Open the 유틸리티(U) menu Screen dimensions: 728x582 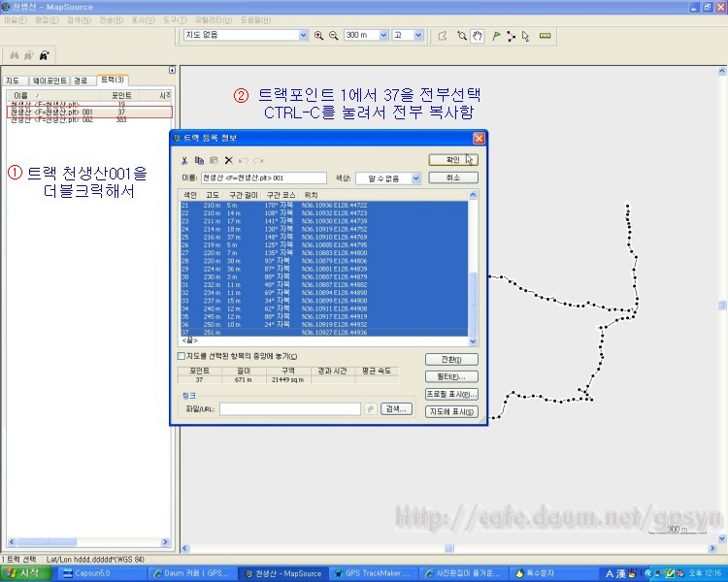click(214, 20)
